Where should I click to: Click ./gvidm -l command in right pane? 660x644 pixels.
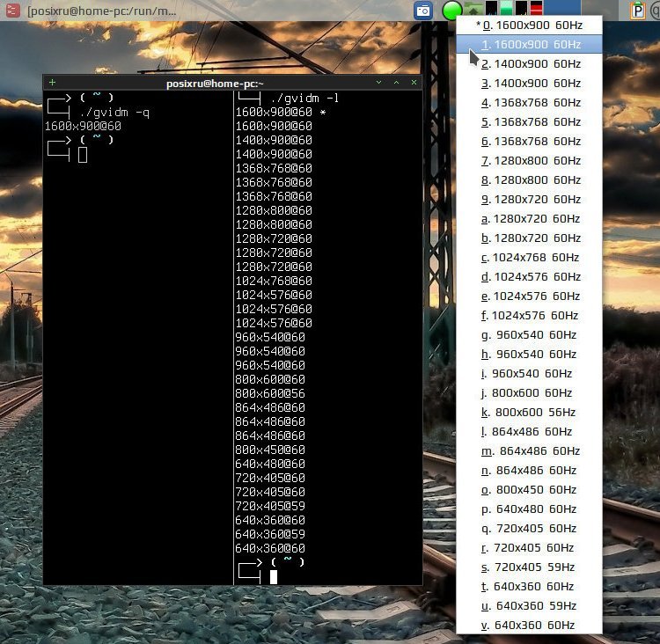(x=305, y=98)
